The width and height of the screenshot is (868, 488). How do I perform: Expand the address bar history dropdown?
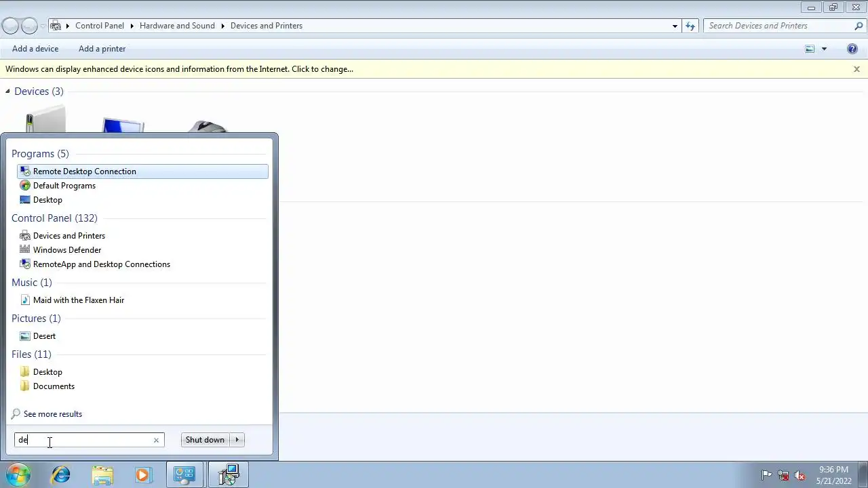tap(675, 26)
